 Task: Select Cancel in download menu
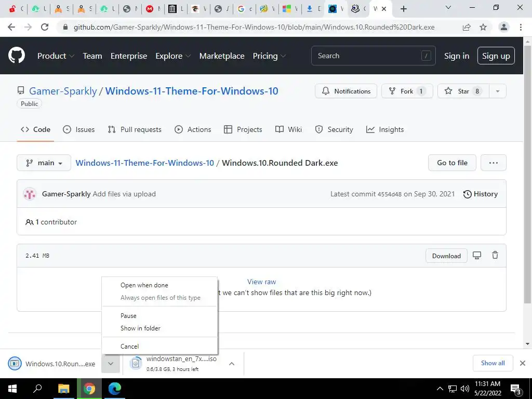point(160,347)
